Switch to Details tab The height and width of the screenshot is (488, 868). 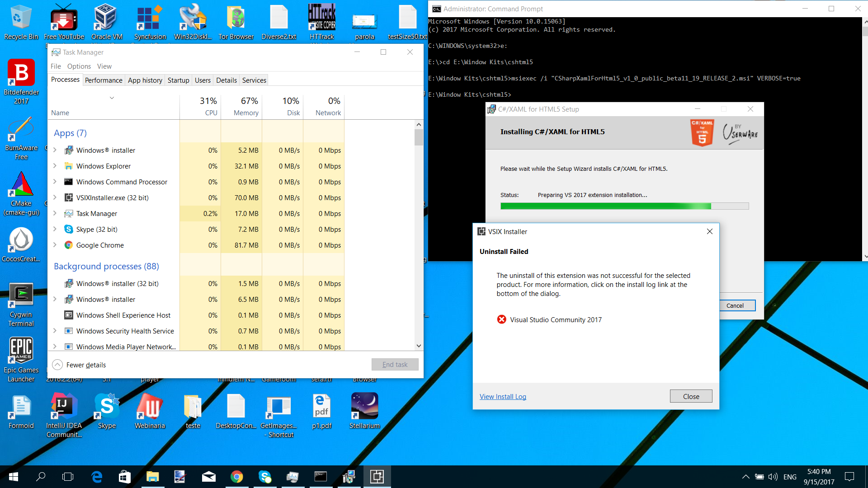(x=226, y=80)
